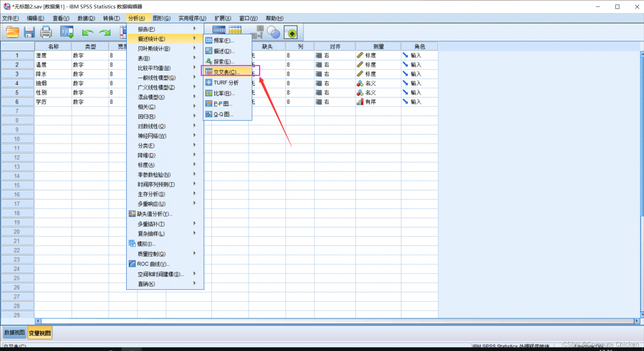Image resolution: width=644 pixels, height=351 pixels.
Task: Open the 转换(T) menu
Action: tap(111, 18)
